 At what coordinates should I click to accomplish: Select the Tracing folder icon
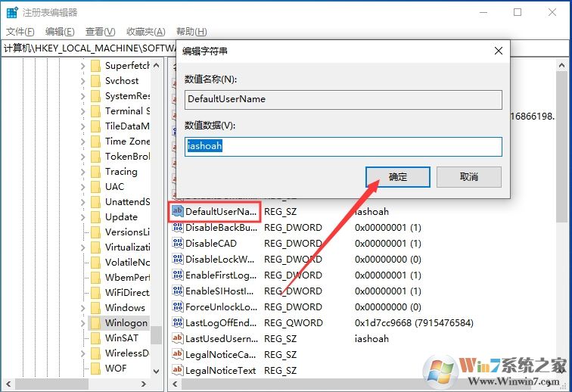[95, 172]
